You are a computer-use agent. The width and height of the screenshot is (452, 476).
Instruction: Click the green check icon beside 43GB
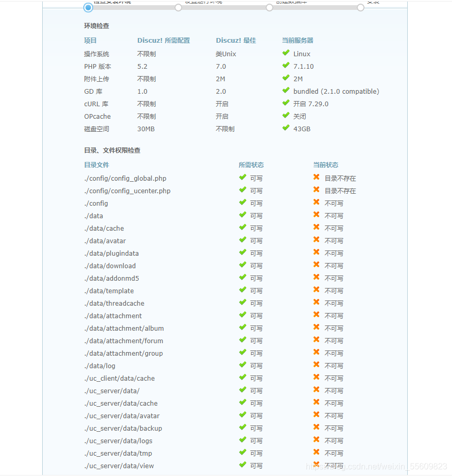(286, 128)
